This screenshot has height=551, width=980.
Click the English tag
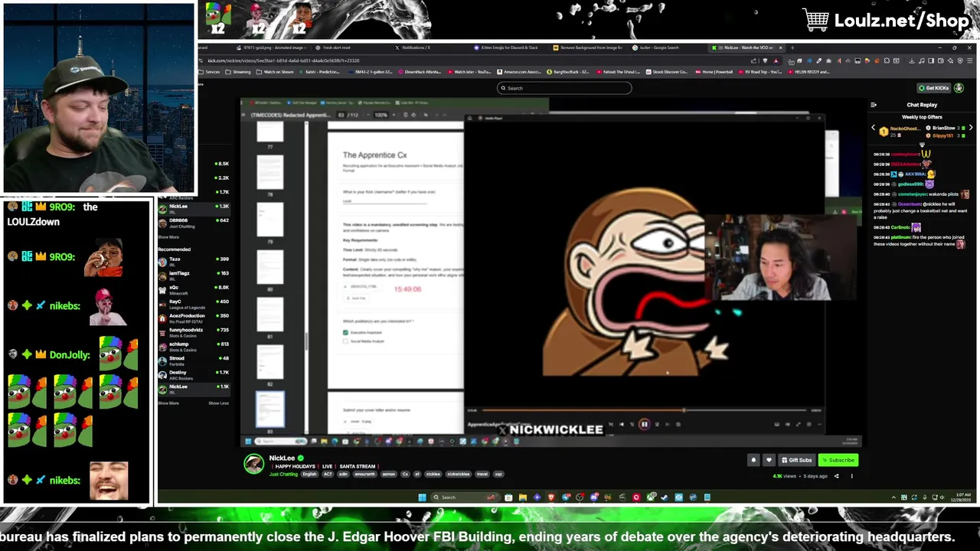click(309, 474)
